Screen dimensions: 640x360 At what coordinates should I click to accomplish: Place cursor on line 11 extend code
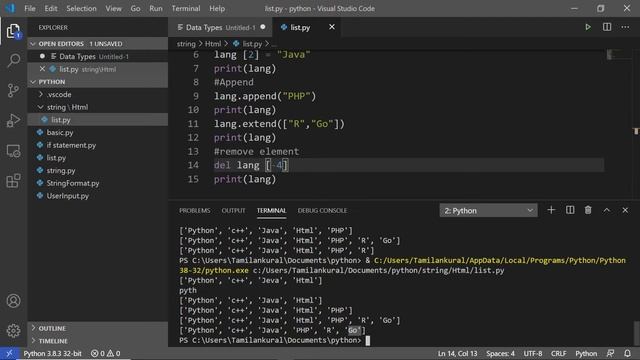[279, 124]
